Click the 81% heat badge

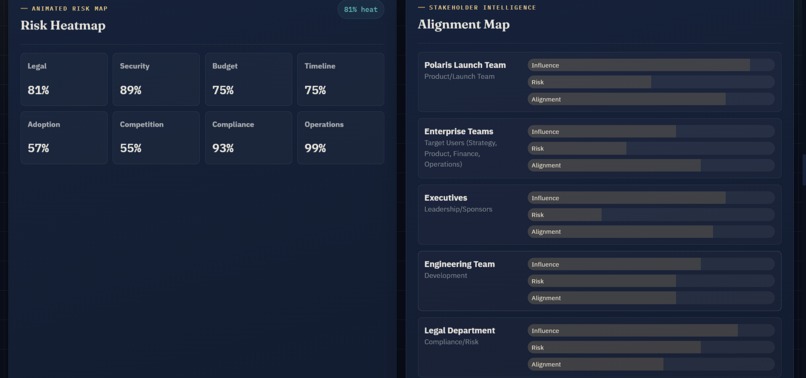tap(360, 9)
